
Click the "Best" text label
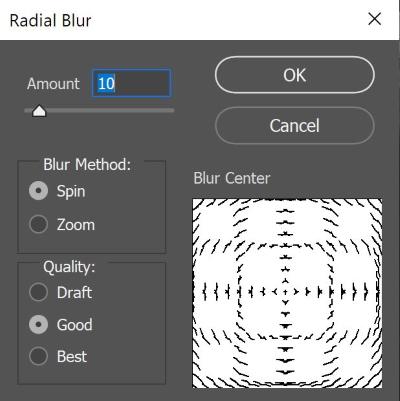tap(72, 356)
